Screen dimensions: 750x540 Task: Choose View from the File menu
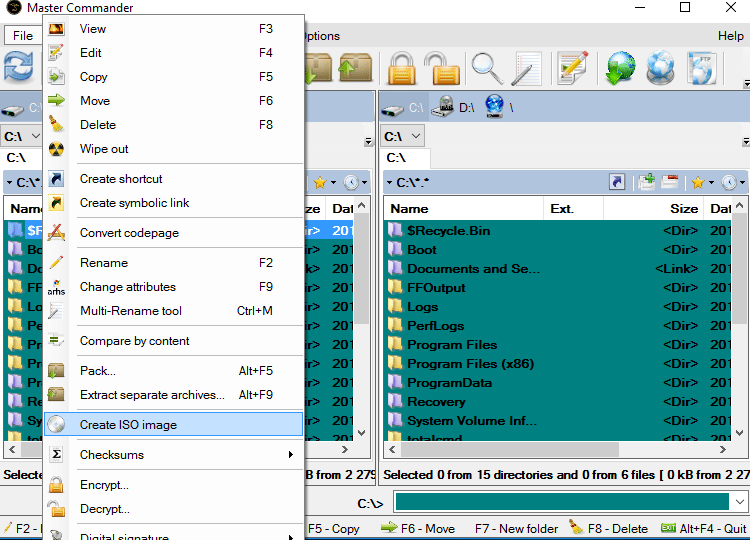tap(173, 29)
